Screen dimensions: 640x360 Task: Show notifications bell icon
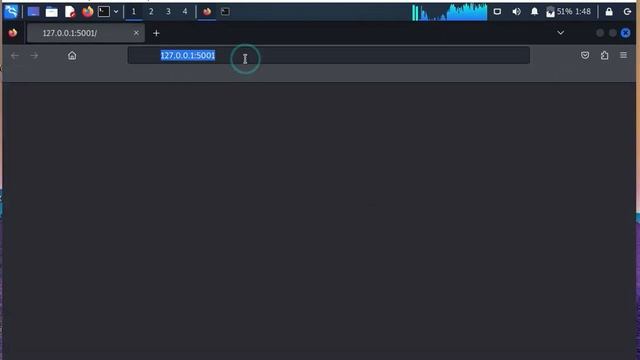click(x=534, y=12)
